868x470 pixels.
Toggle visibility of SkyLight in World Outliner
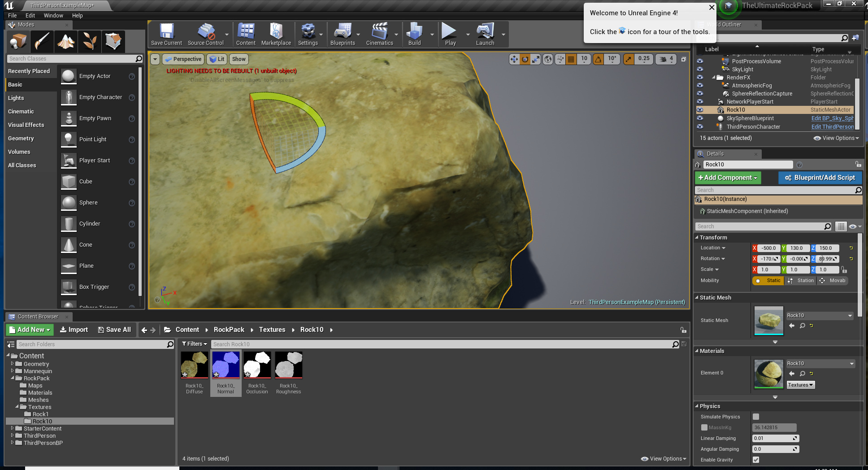pyautogui.click(x=700, y=69)
